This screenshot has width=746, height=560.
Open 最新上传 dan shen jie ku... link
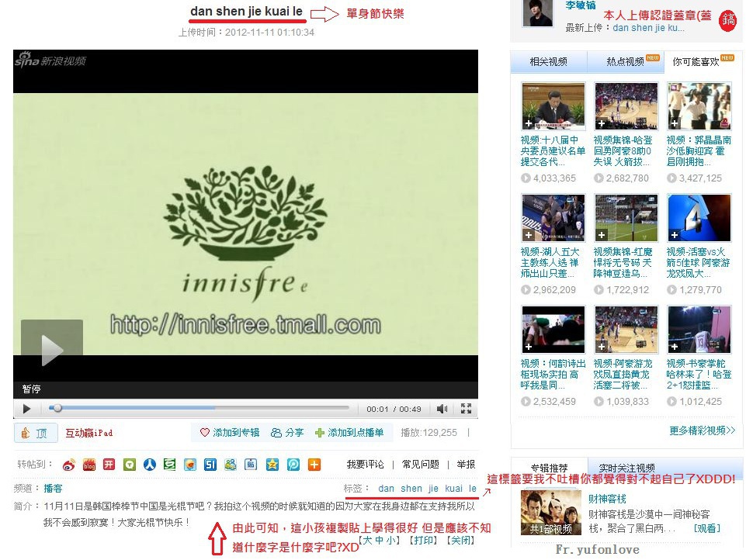tap(648, 28)
